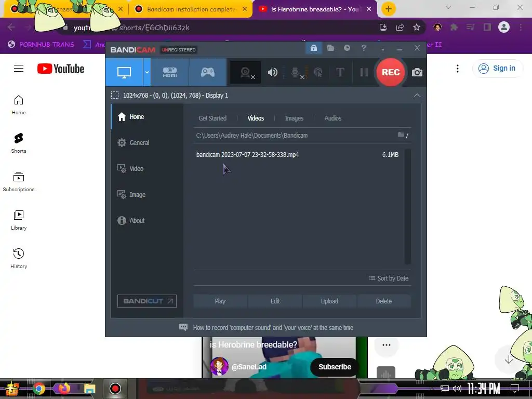Open YouTube Shorts in sidebar

(x=19, y=143)
